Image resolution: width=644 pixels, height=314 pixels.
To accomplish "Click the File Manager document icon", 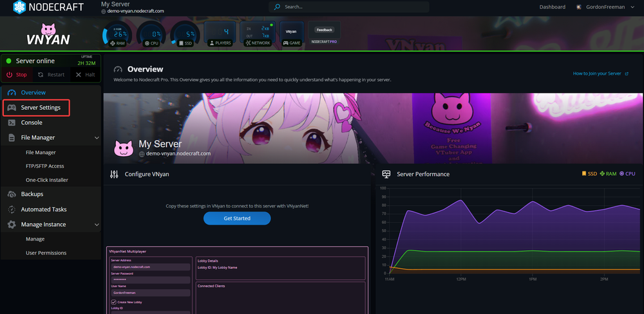I will 12,138.
